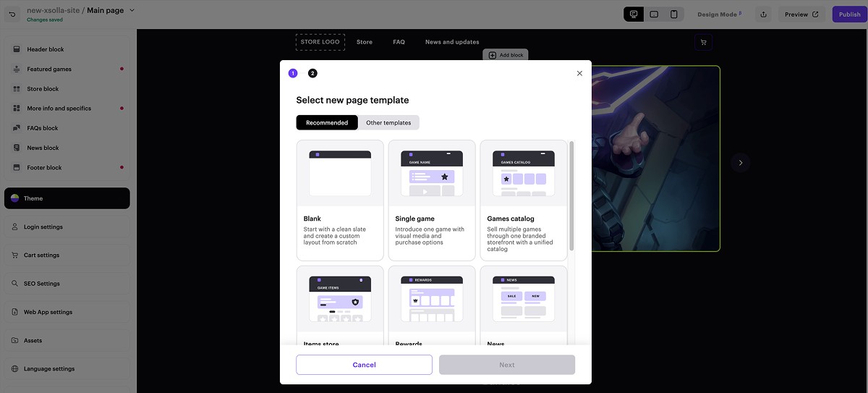Click the Cancel button
Viewport: 868px width, 393px height.
[x=364, y=365]
